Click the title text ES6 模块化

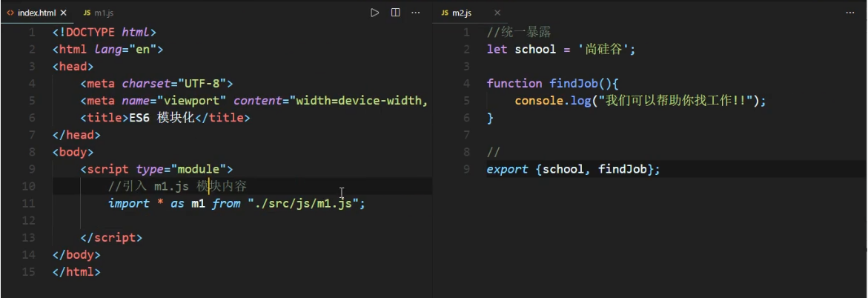pos(161,117)
